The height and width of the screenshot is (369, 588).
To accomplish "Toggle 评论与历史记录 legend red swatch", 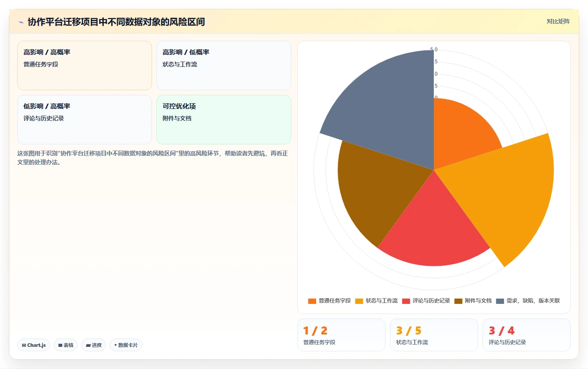I will (x=406, y=301).
